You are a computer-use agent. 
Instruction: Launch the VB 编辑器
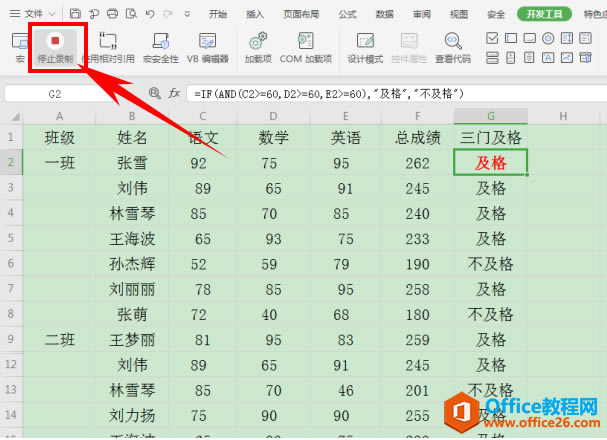click(x=207, y=47)
